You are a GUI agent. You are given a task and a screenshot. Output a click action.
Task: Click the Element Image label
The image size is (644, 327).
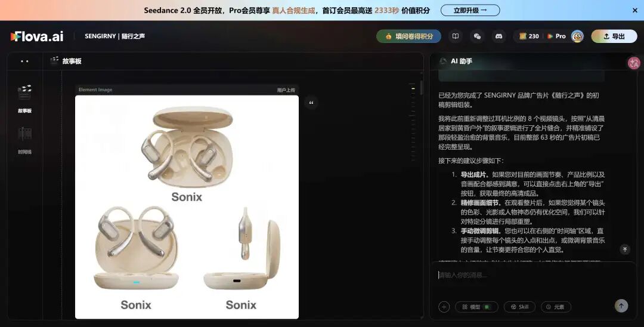tap(95, 90)
